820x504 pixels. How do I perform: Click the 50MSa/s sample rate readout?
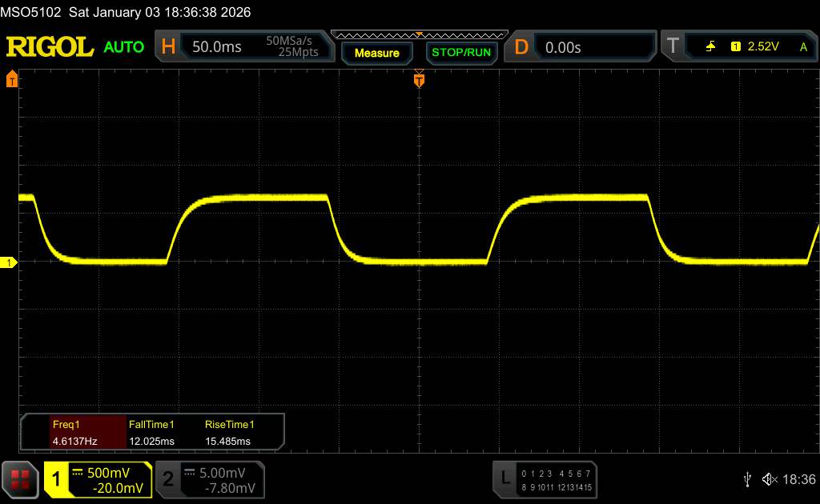click(x=292, y=41)
